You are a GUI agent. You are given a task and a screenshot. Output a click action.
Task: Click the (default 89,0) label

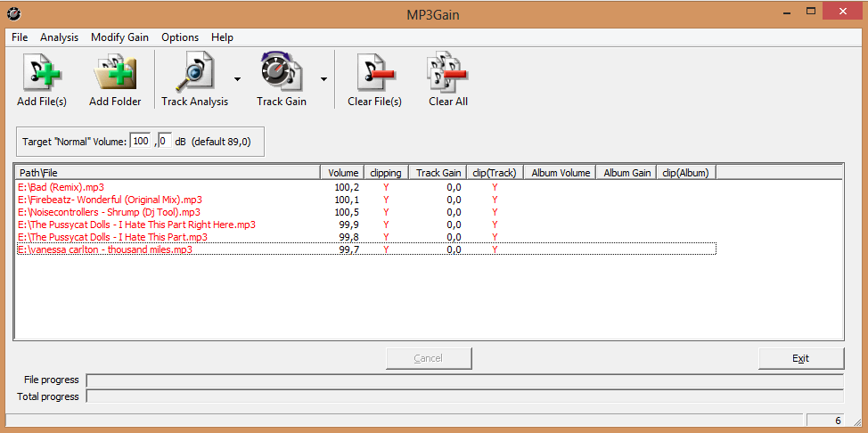(x=221, y=142)
